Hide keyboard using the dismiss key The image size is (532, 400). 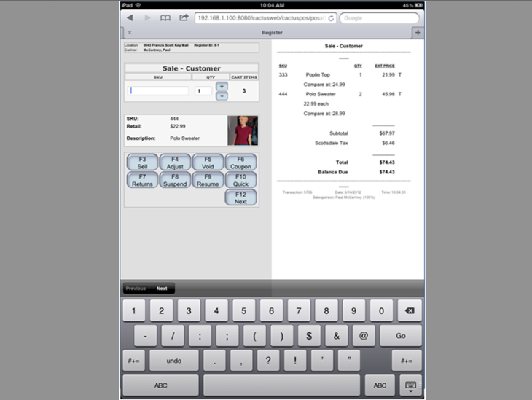[x=409, y=385]
